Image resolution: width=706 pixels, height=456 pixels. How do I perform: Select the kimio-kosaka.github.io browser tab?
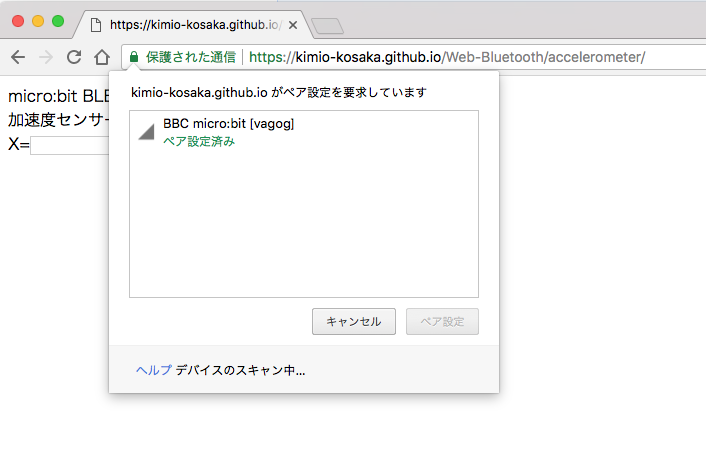click(194, 25)
